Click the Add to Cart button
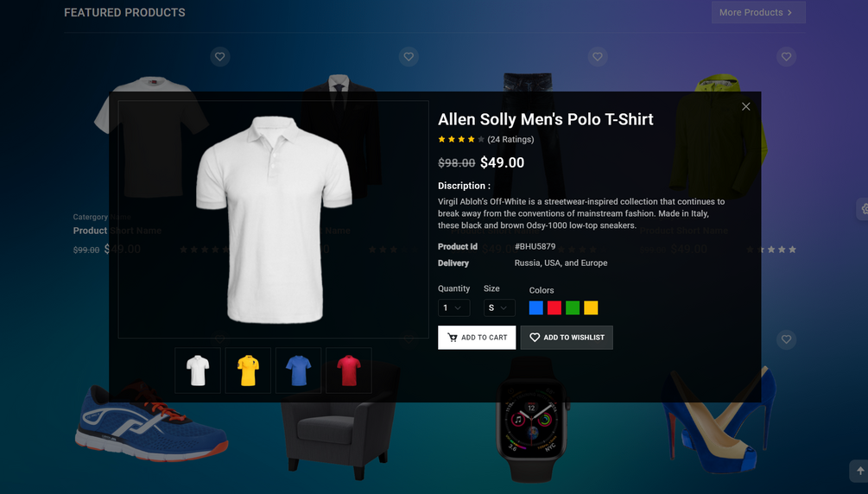The image size is (868, 494). 477,338
